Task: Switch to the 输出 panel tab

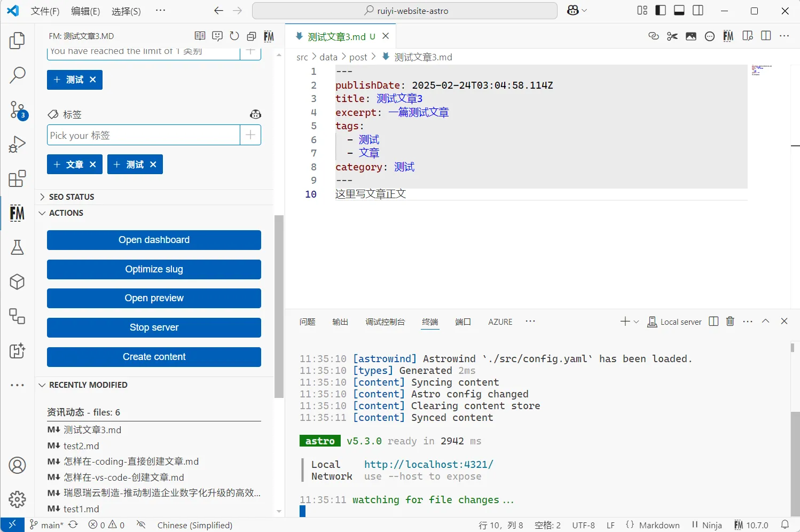Action: pyautogui.click(x=340, y=322)
